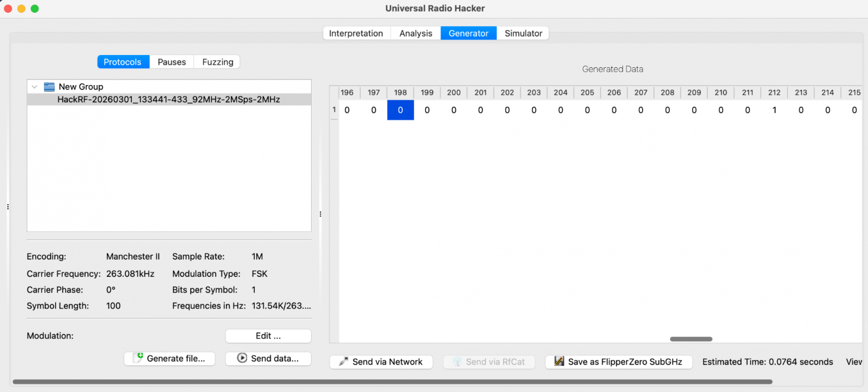Click the Symbol Length value 100
868x392 pixels.
(114, 306)
